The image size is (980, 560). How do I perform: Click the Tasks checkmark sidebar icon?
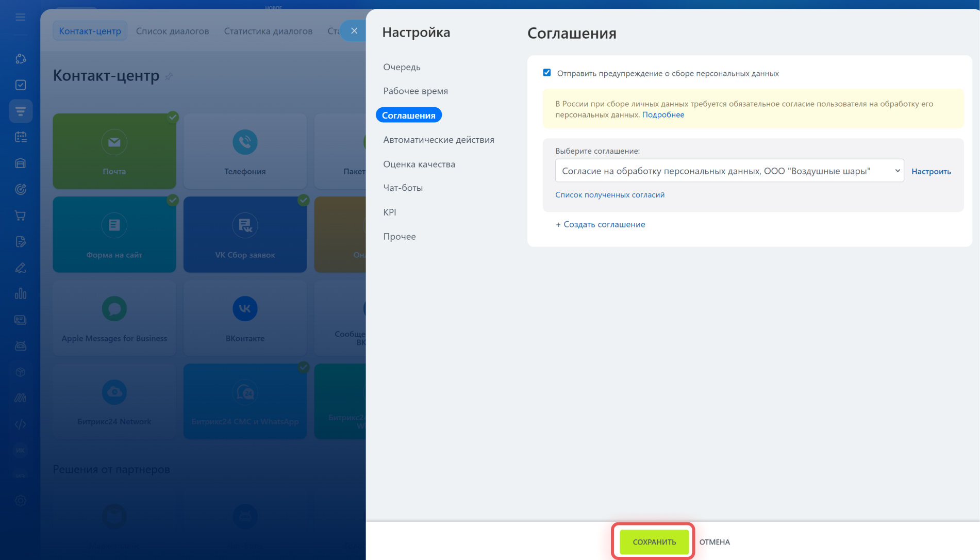(x=21, y=85)
